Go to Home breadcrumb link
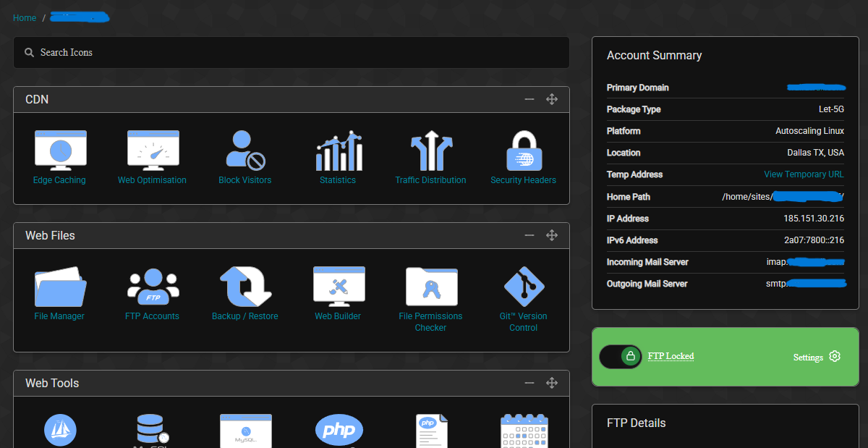 pyautogui.click(x=25, y=18)
